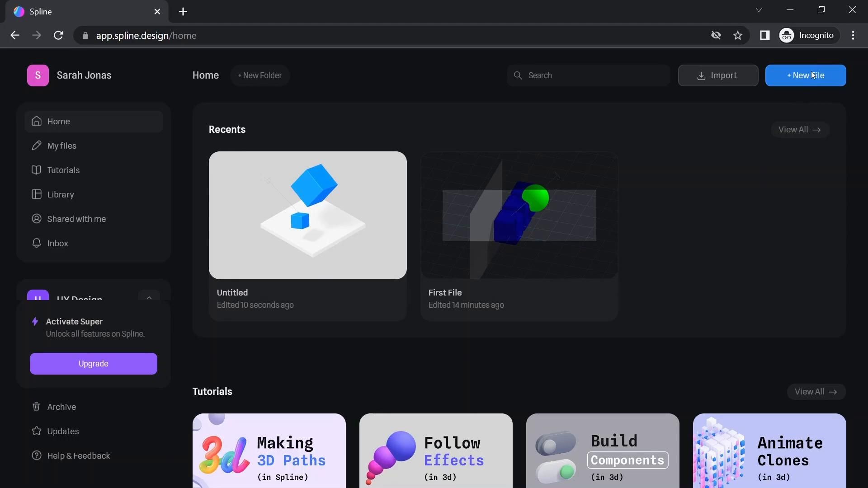Click the address bar URL
This screenshot has width=868, height=488.
146,36
